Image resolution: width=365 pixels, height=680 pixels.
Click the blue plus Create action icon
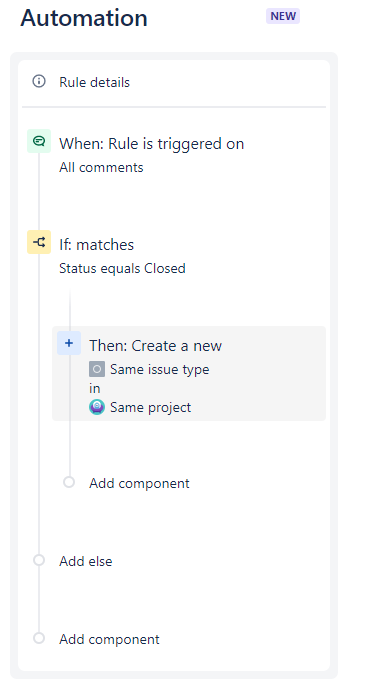point(69,343)
